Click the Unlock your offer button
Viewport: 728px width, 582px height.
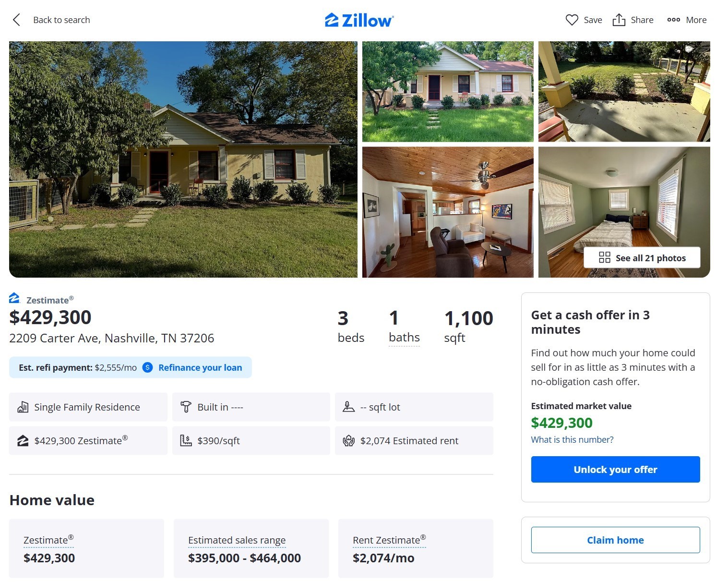coord(615,469)
